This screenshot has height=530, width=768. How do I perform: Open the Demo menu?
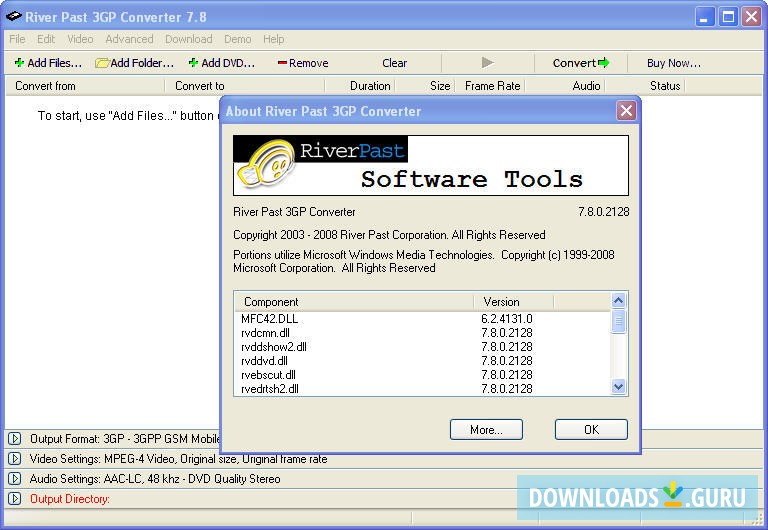238,39
